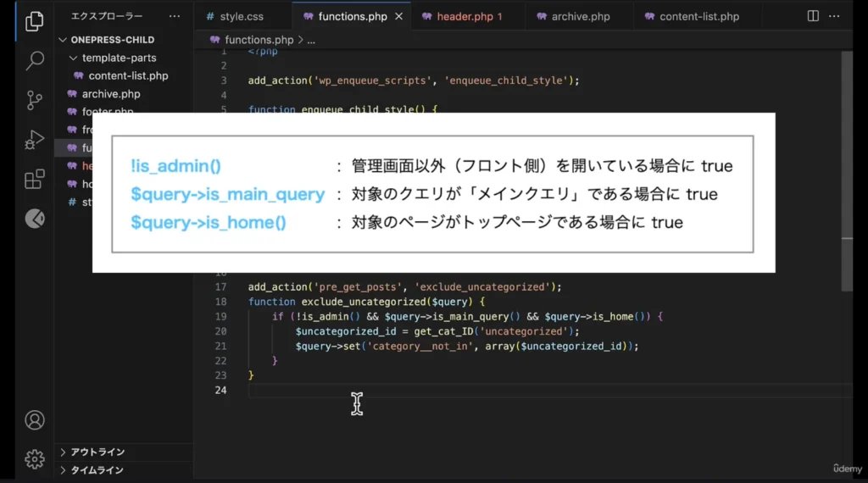The width and height of the screenshot is (868, 483).
Task: Open content-list.php in the explorer
Action: click(128, 75)
